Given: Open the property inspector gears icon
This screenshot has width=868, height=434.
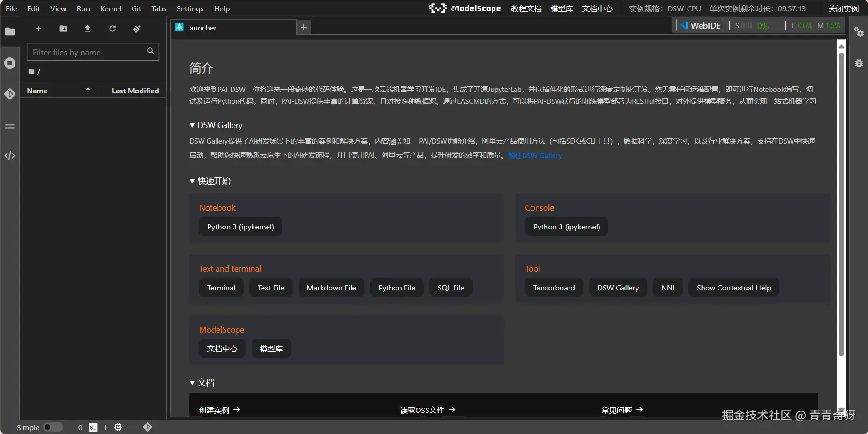Looking at the screenshot, I should [859, 32].
